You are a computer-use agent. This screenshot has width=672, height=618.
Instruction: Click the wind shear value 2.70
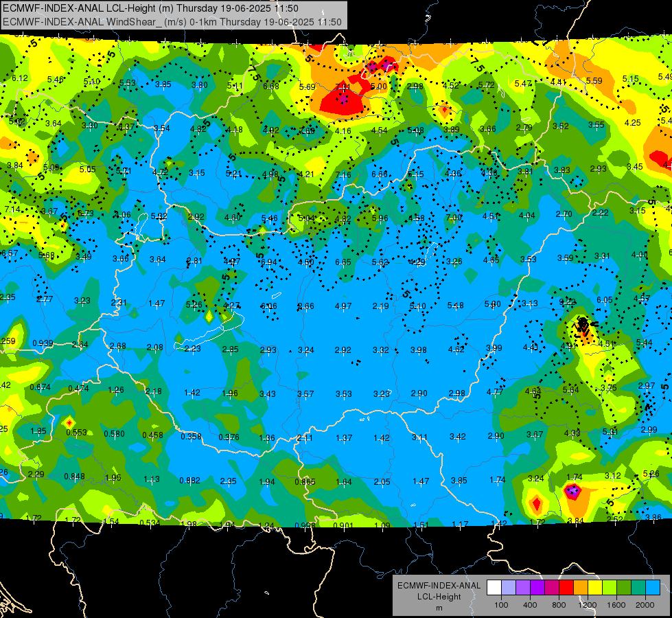click(564, 214)
